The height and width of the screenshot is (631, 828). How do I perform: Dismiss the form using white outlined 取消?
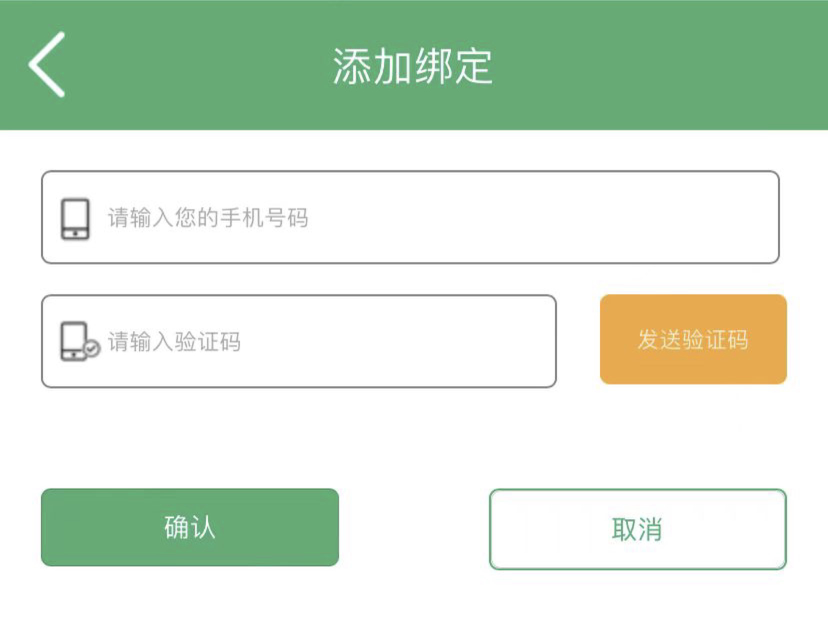[638, 529]
